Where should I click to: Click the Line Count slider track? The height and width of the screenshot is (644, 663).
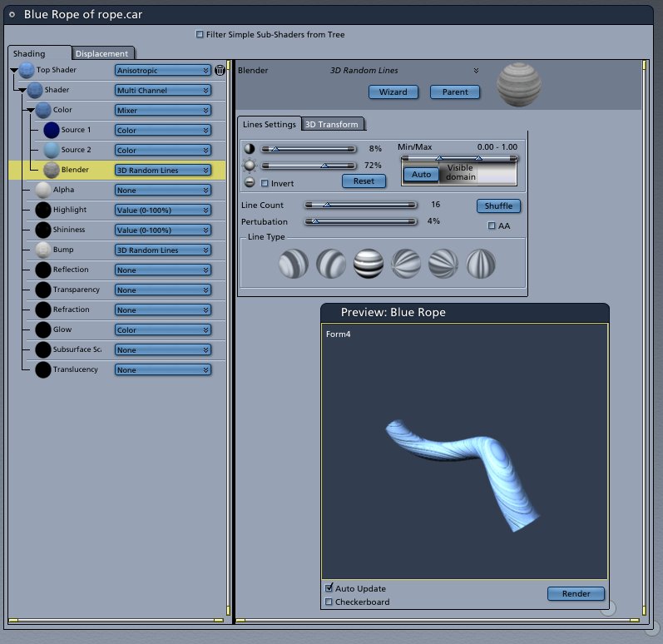(361, 204)
